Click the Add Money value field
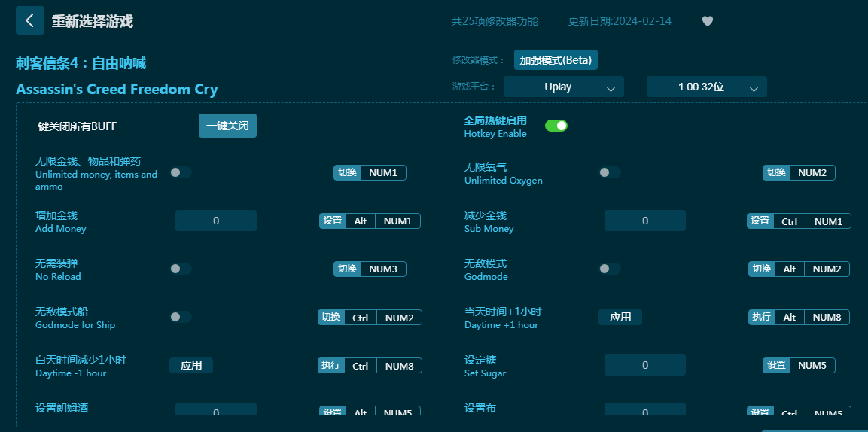This screenshot has height=432, width=868. tap(216, 221)
